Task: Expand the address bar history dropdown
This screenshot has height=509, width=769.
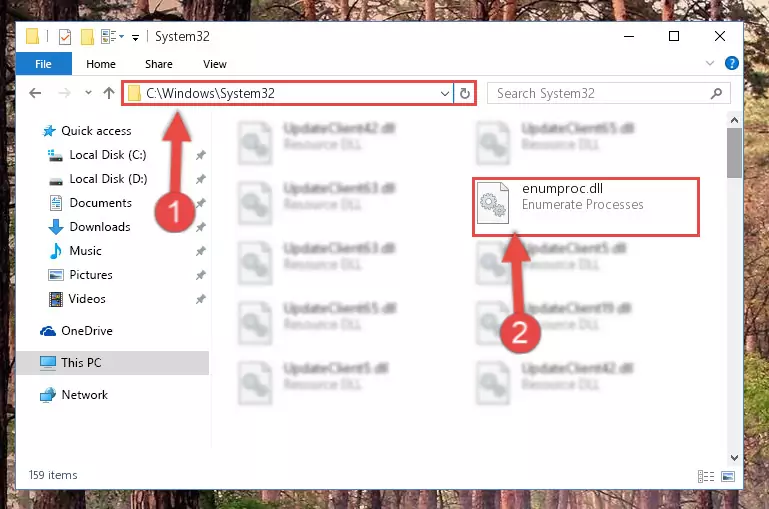Action: point(445,93)
